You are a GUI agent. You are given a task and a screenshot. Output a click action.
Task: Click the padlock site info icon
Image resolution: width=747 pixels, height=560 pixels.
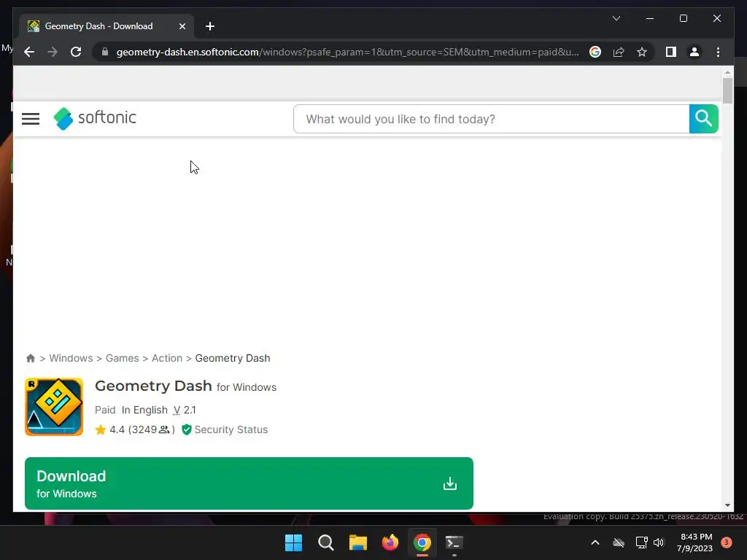pyautogui.click(x=105, y=52)
